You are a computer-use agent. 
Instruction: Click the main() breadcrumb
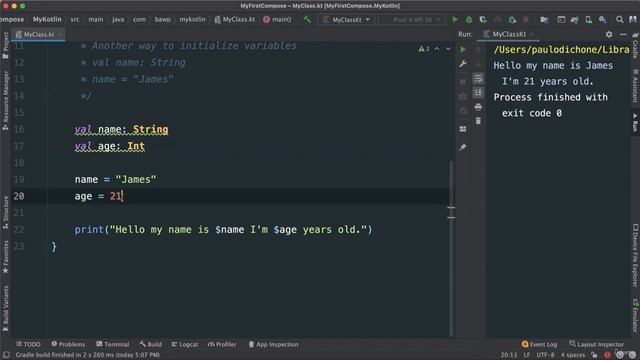pyautogui.click(x=277, y=19)
